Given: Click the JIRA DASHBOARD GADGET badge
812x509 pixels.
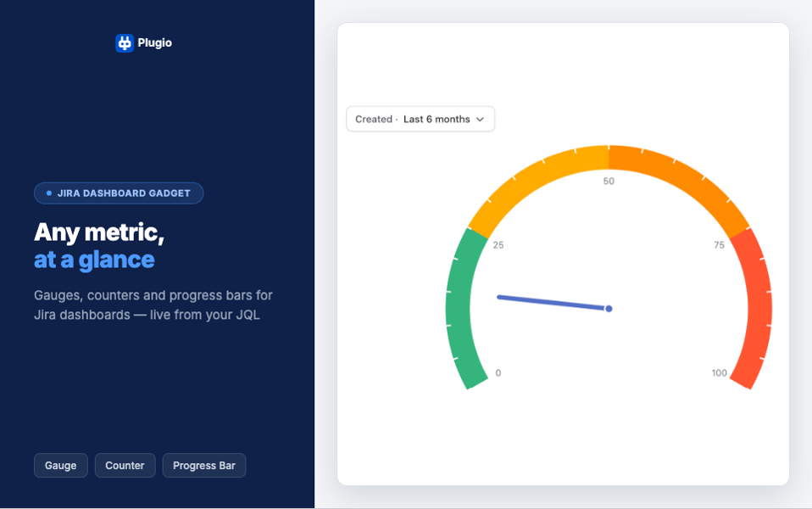Looking at the screenshot, I should [x=119, y=193].
